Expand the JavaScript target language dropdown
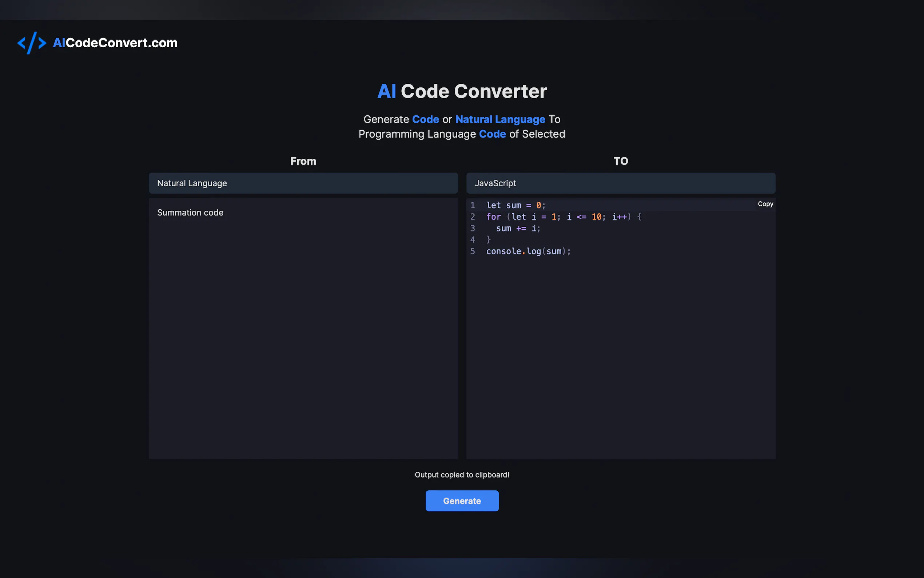This screenshot has width=924, height=578. click(x=620, y=183)
